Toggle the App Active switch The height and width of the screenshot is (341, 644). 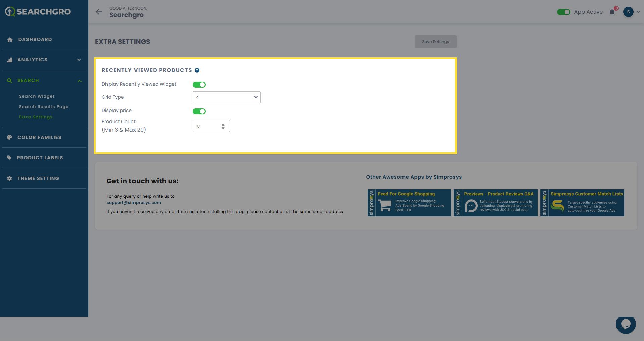(563, 12)
